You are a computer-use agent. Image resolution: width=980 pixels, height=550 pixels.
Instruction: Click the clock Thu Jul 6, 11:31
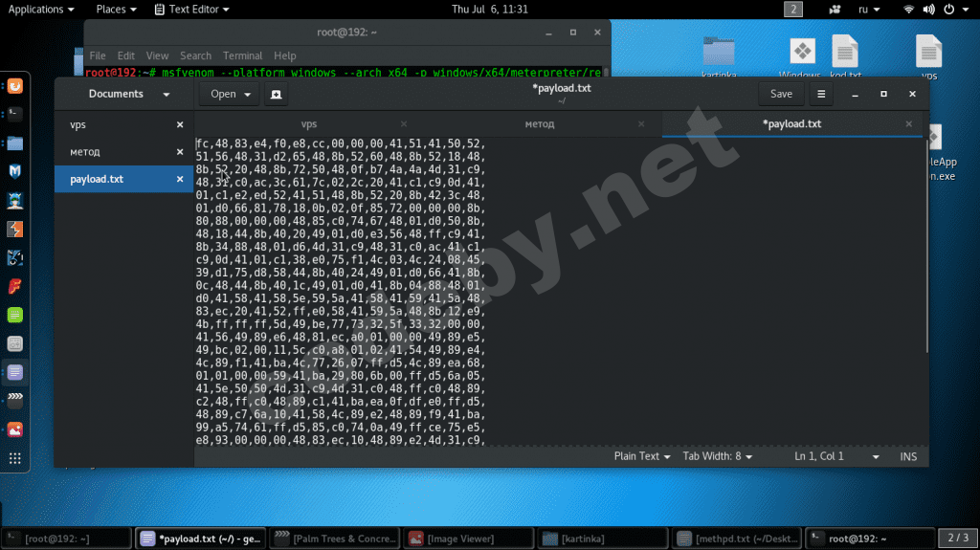489,10
